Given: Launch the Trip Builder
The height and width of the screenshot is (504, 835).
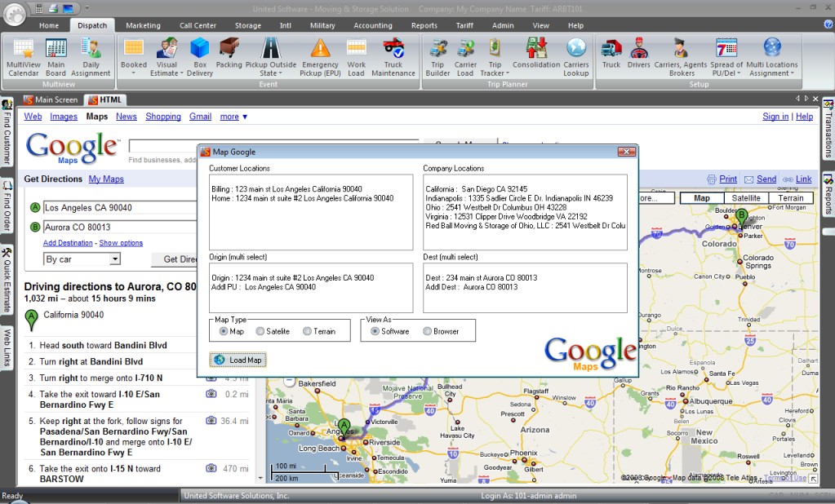Looking at the screenshot, I should (x=437, y=58).
